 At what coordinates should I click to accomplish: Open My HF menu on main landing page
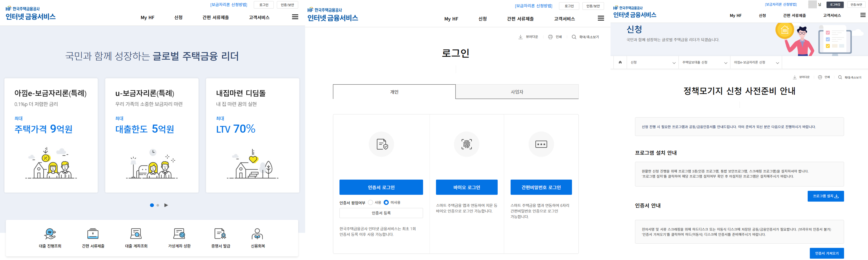click(148, 18)
